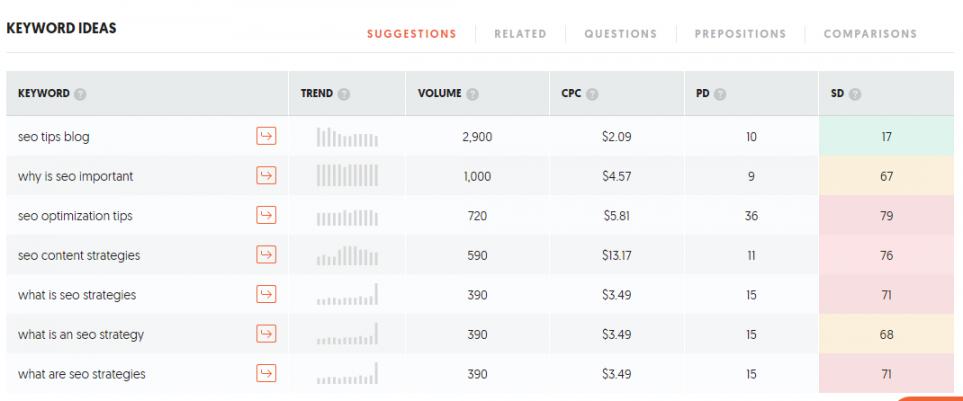Open the Related tab
963x401 pixels.
[x=520, y=34]
